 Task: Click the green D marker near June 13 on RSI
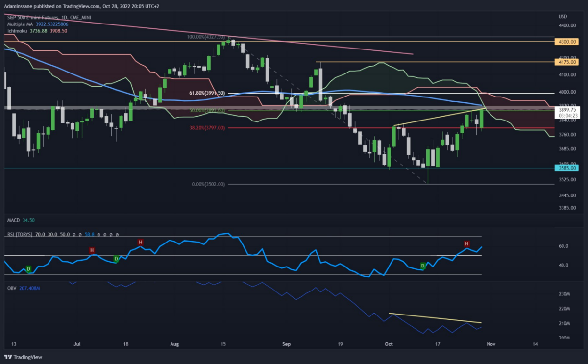pyautogui.click(x=28, y=269)
